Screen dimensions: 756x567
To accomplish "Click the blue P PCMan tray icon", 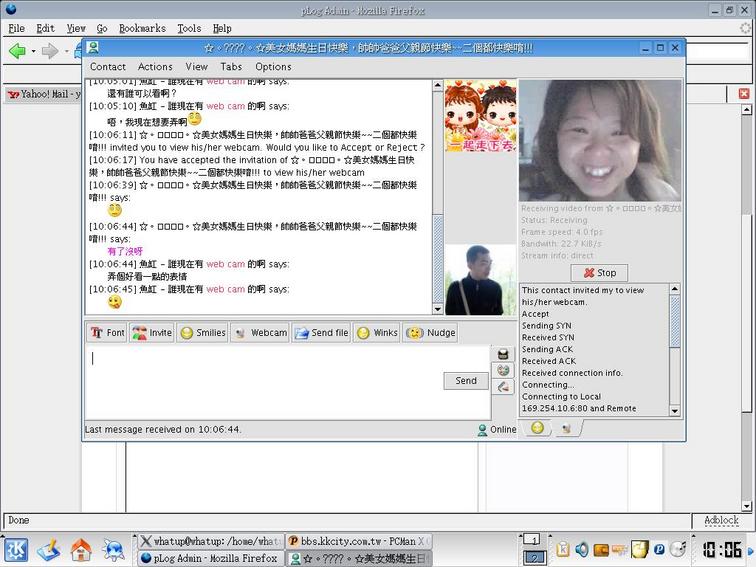I will click(659, 550).
